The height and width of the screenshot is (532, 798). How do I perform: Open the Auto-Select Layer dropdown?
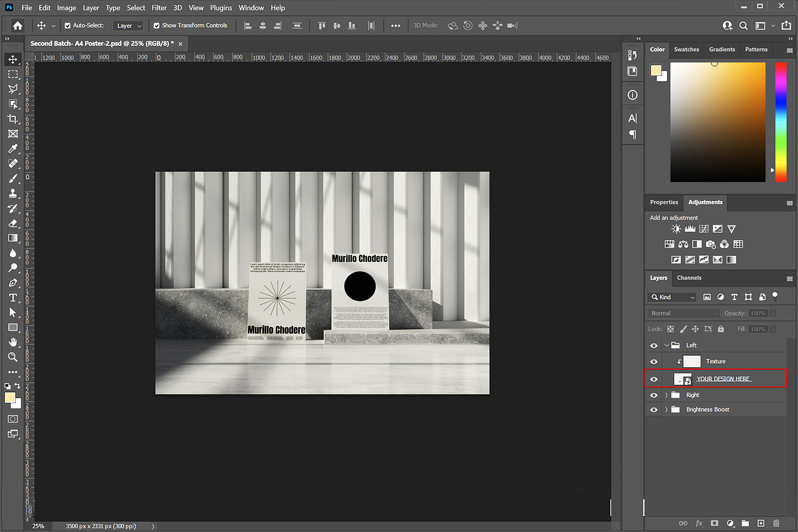[x=128, y=26]
